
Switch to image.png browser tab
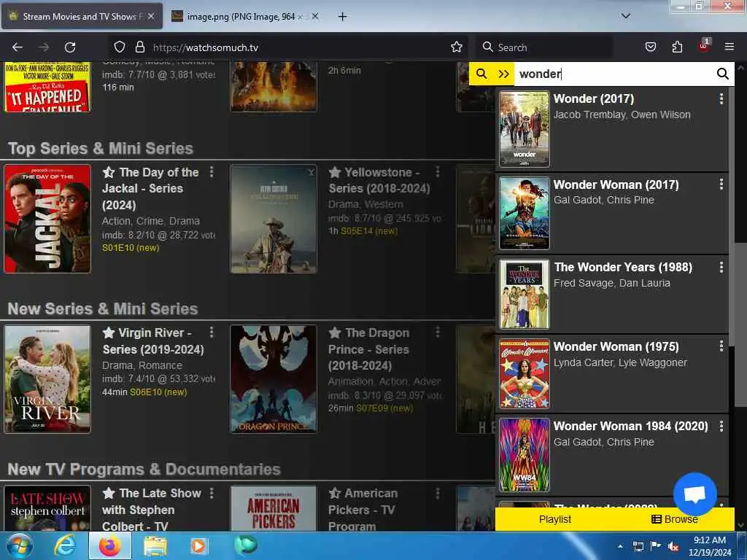(239, 17)
